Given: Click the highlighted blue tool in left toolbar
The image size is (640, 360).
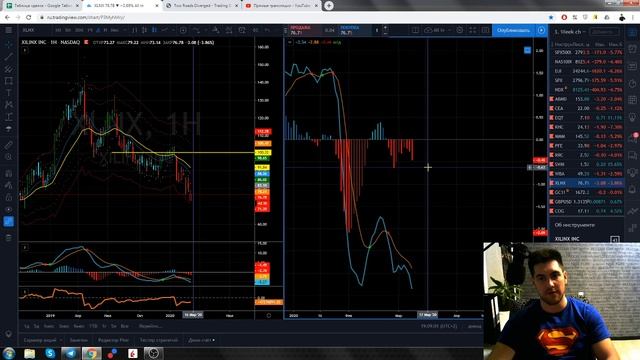Looking at the screenshot, I should (x=8, y=221).
